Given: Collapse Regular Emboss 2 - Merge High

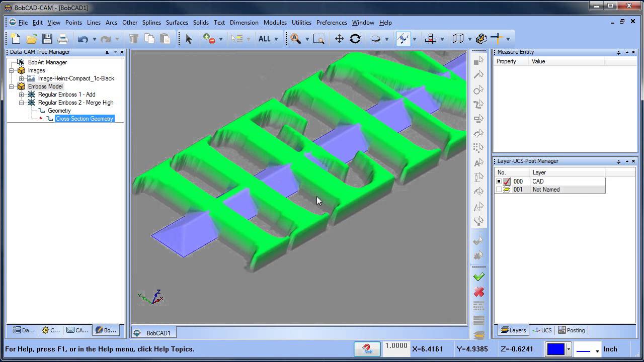Looking at the screenshot, I should point(21,103).
